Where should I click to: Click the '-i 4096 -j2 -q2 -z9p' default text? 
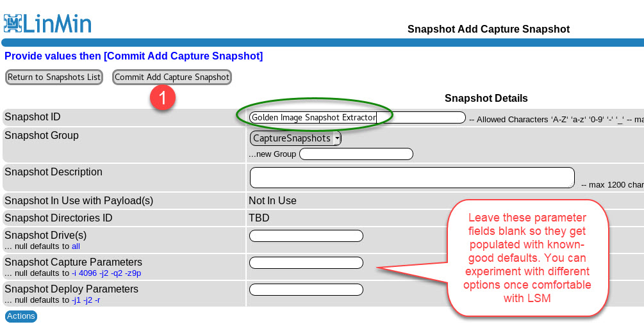(106, 273)
